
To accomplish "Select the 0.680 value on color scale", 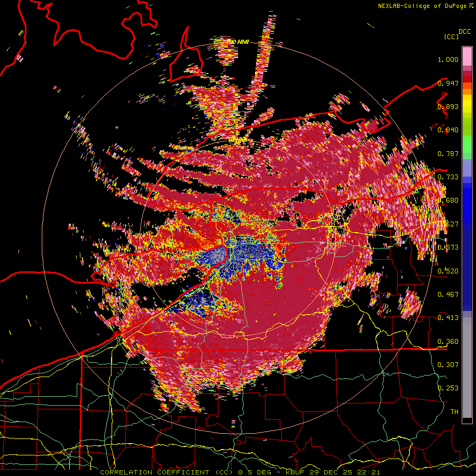I will point(448,200).
